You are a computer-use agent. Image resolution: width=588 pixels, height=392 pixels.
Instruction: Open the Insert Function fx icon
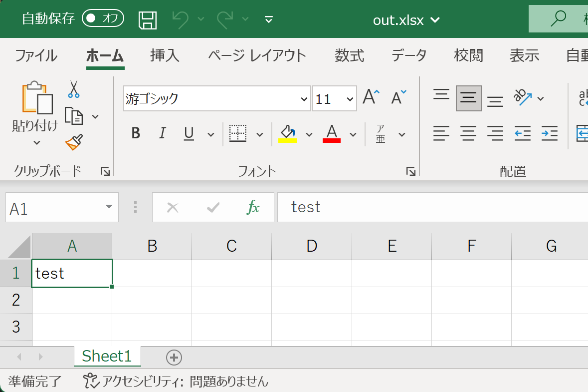coord(254,206)
